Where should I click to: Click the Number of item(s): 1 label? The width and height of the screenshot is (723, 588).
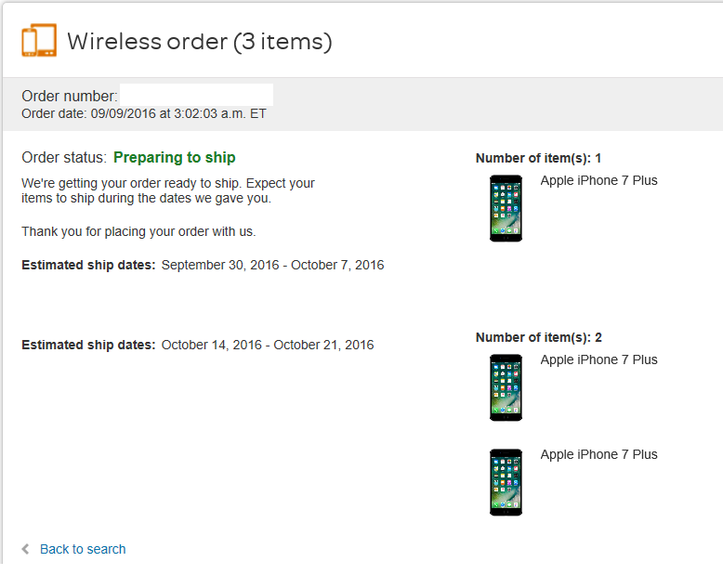point(538,158)
